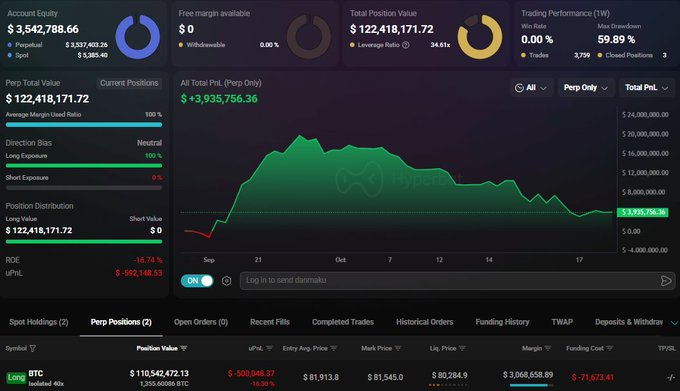Switch to Recent Fills tab
Screen dimensions: 680x391
click(270, 322)
